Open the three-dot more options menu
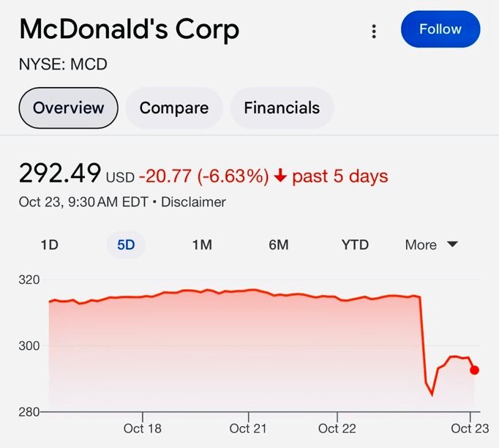The image size is (499, 448). [x=374, y=31]
